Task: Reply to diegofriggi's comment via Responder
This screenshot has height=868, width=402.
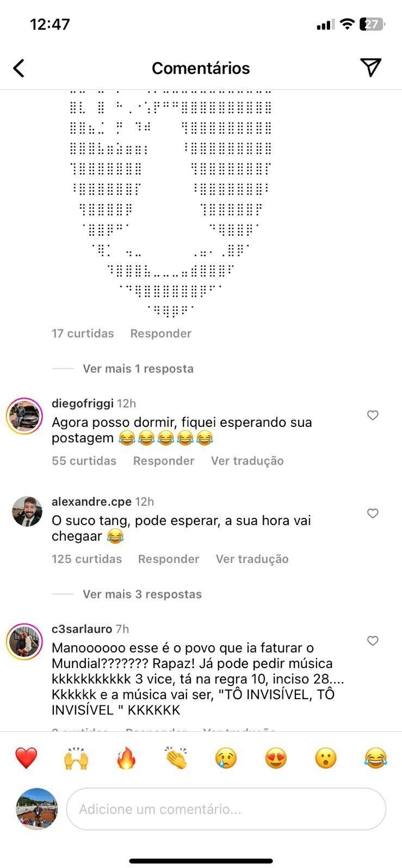Action: pos(164,461)
